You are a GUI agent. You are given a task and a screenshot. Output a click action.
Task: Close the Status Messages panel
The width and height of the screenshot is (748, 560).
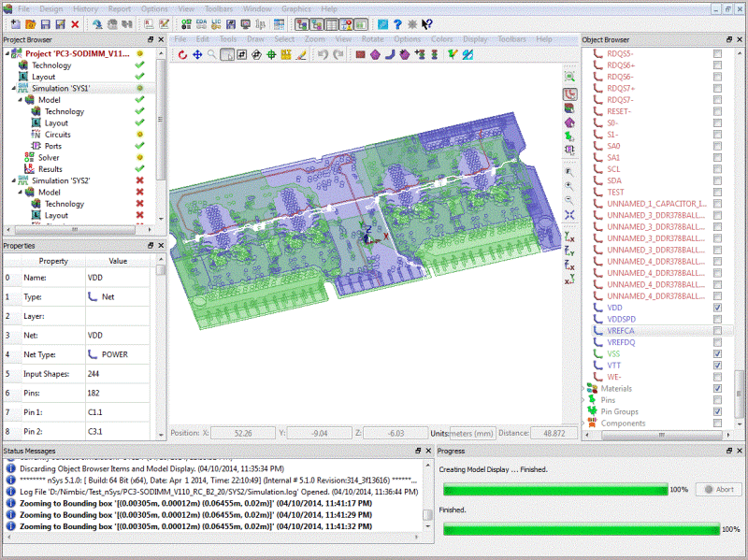pyautogui.click(x=428, y=451)
